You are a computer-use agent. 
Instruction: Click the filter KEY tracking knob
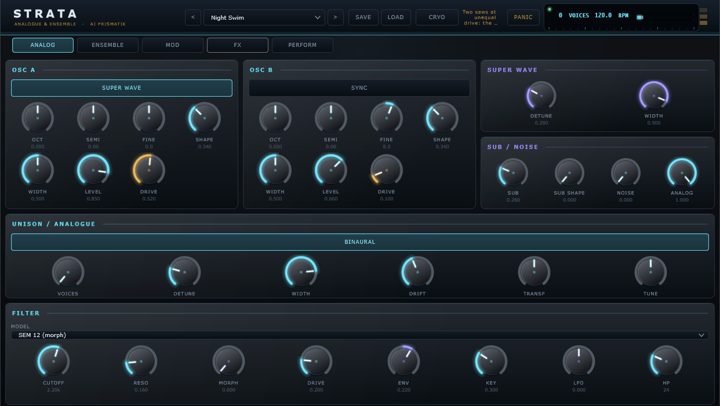coord(491,361)
